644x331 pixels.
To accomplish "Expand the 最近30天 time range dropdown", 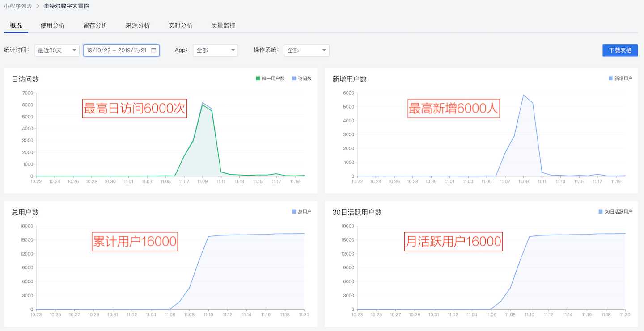I will click(x=57, y=50).
